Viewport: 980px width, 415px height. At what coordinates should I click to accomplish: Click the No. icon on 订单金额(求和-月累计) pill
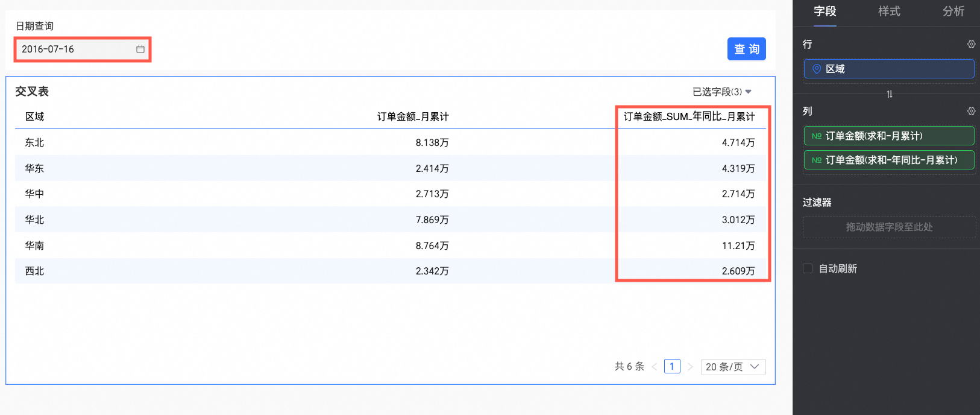click(x=817, y=136)
